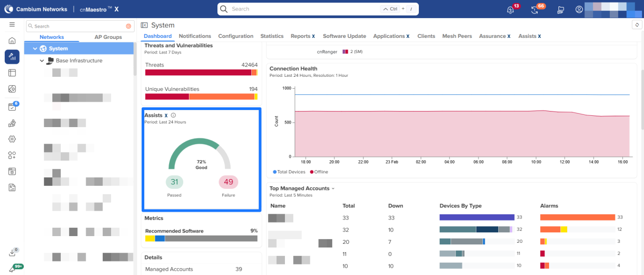Collapse the System tree node chevron
Viewport: 644px width, 275px height.
tap(35, 49)
